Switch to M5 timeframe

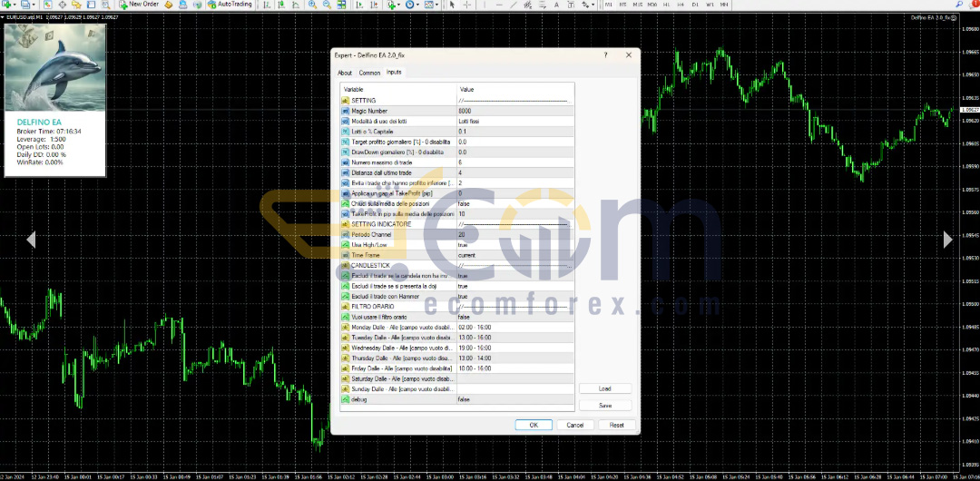pyautogui.click(x=623, y=5)
